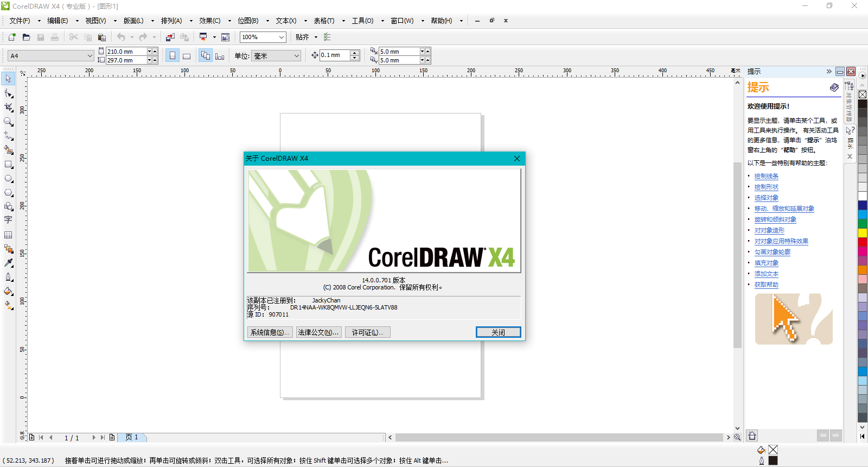868x467 pixels.
Task: Open the 帮助(H) menu
Action: 441,21
